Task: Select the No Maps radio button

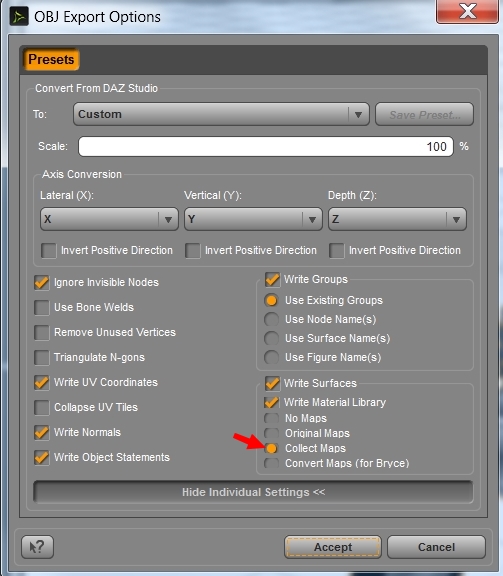Action: click(272, 418)
